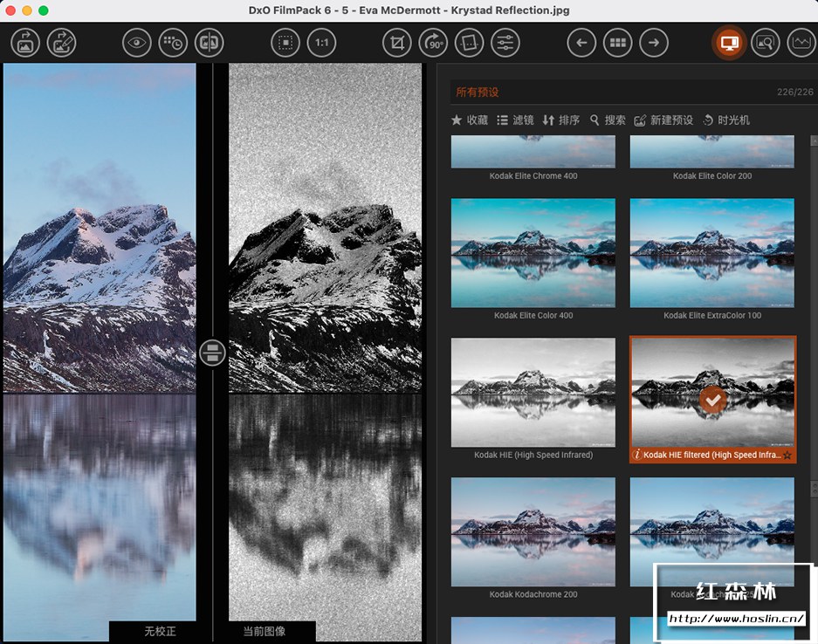Open the loupe image inspection panel icon
The image size is (818, 644).
point(766,43)
